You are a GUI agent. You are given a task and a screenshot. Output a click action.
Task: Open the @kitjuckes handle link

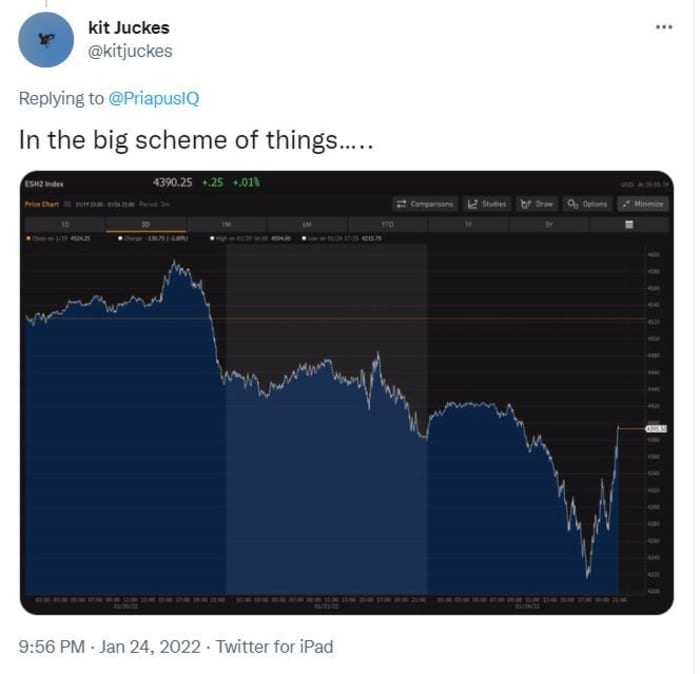pos(130,51)
